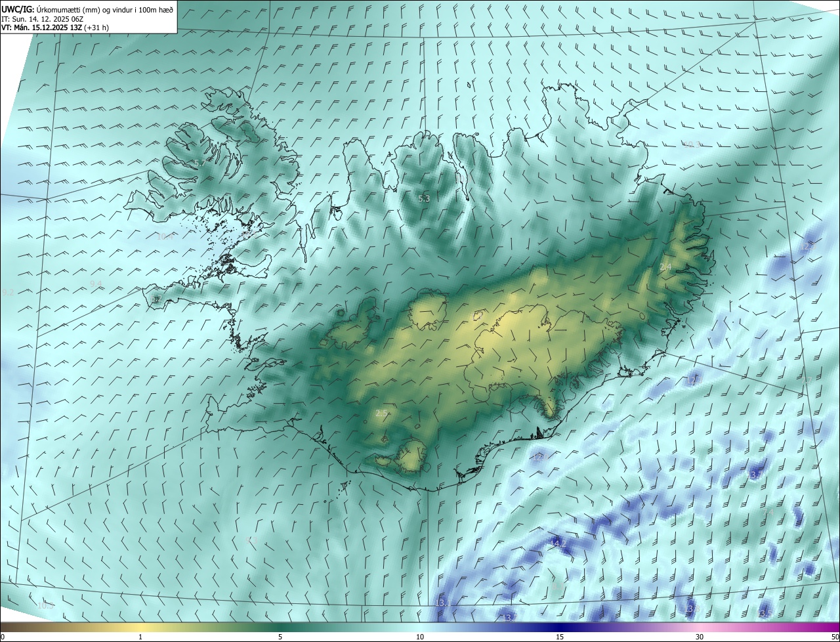Click the "13.1" value label near the bottom edge
The image size is (840, 642).
[x=443, y=603]
